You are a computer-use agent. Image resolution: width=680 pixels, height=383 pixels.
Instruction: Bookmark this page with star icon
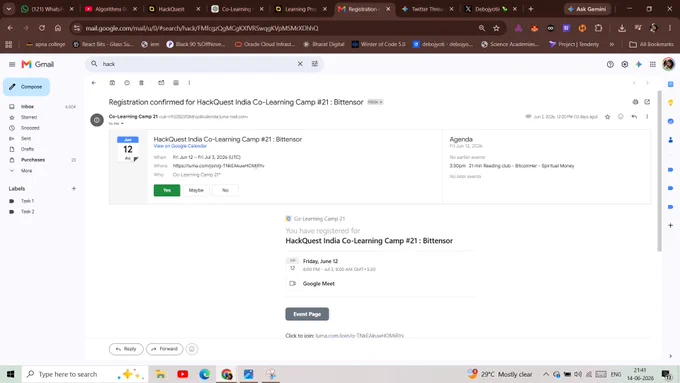tap(496, 28)
